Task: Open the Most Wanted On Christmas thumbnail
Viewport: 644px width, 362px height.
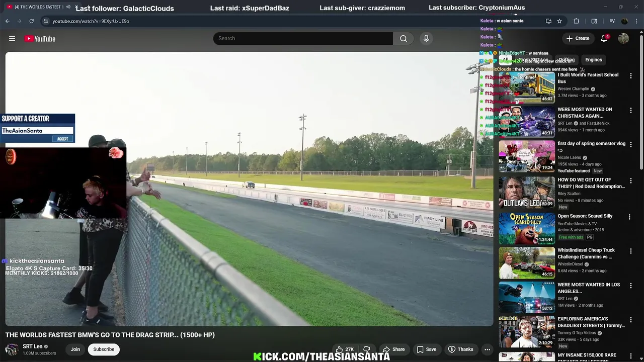Action: point(527,122)
